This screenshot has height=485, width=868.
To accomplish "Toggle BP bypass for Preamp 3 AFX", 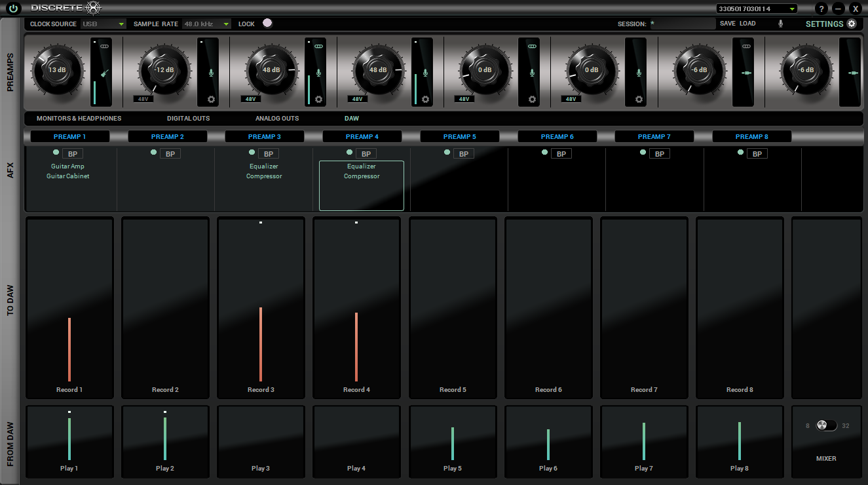I will [268, 154].
